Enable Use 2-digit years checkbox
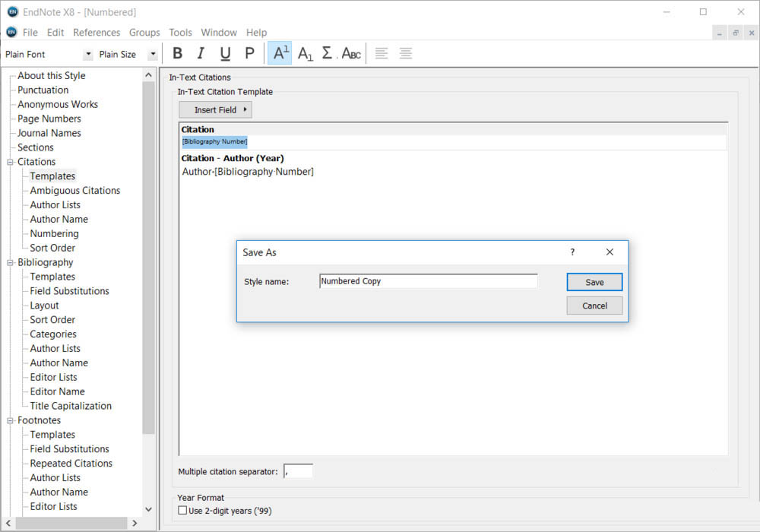Viewport: 760px width, 532px height. tap(182, 511)
